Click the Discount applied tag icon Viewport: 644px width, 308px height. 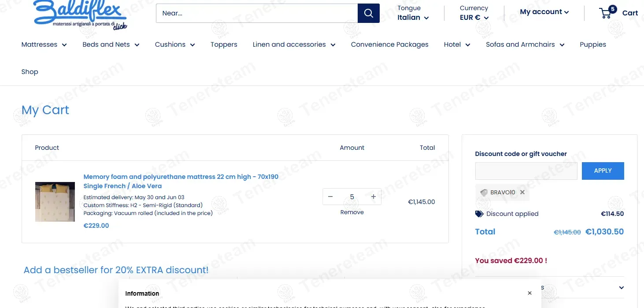479,214
